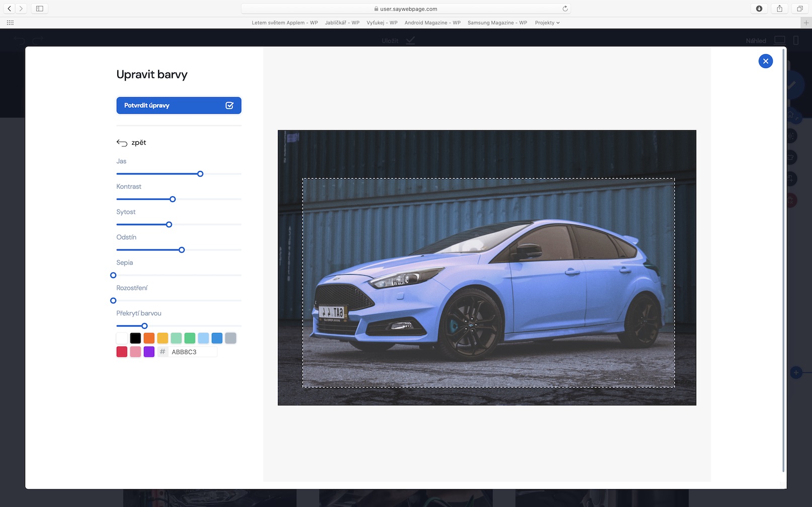
Task: Click the Jas brightness slider handle
Action: click(200, 174)
